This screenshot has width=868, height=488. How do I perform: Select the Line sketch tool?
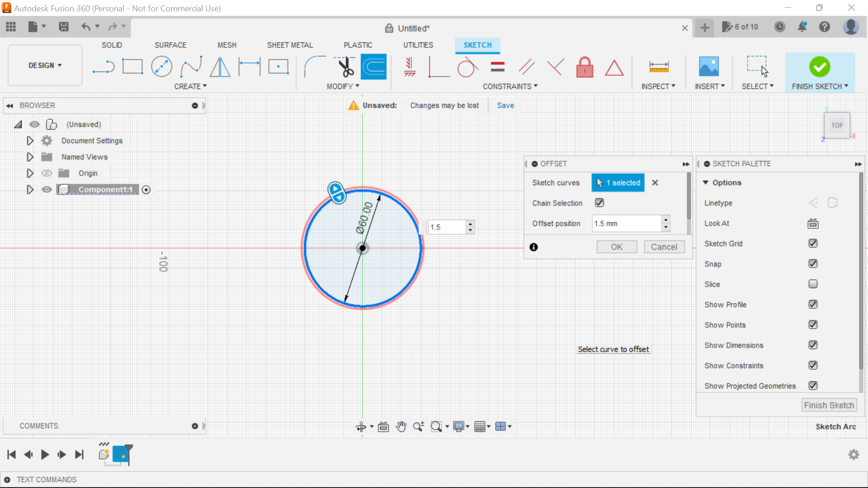pyautogui.click(x=104, y=66)
